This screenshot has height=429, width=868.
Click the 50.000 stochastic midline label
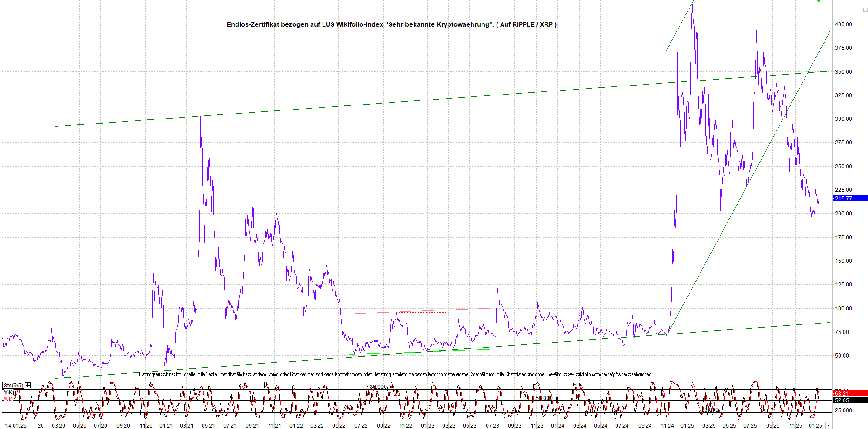coord(544,398)
